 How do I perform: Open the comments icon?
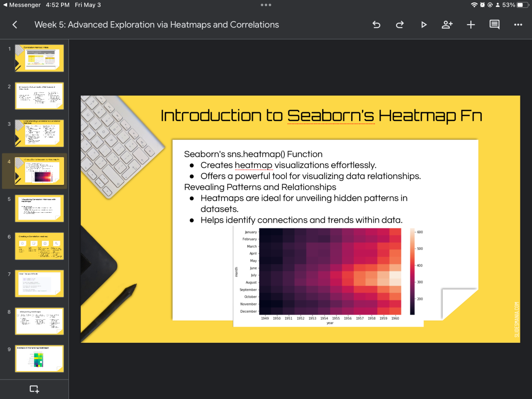tap(495, 25)
